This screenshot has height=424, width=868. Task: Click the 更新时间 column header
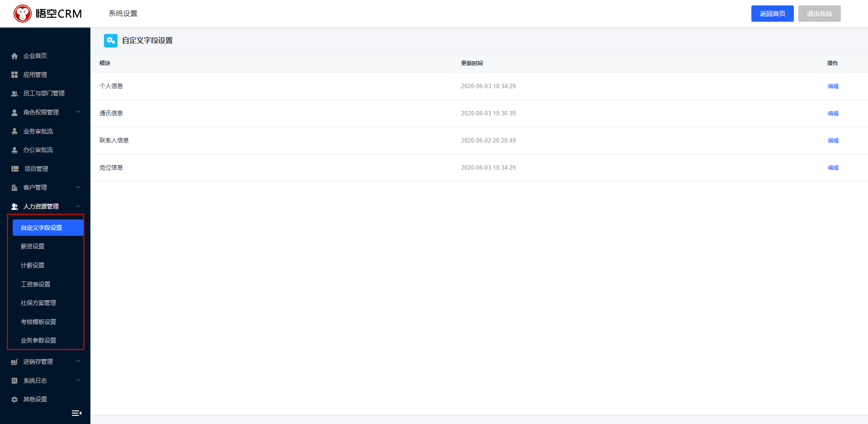pyautogui.click(x=472, y=63)
